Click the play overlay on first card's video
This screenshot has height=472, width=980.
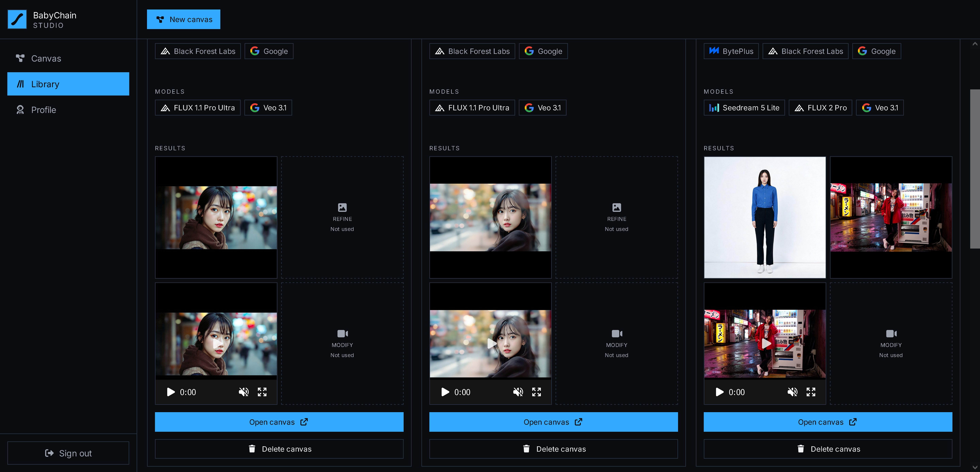(218, 344)
